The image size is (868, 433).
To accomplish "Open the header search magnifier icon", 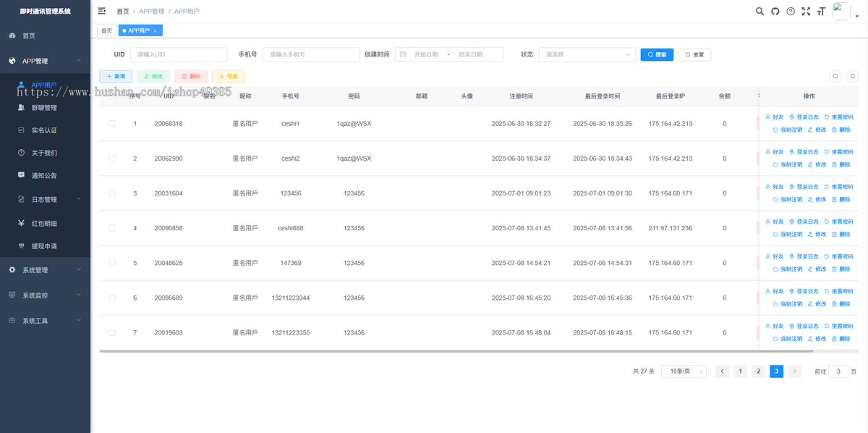I will pos(759,12).
